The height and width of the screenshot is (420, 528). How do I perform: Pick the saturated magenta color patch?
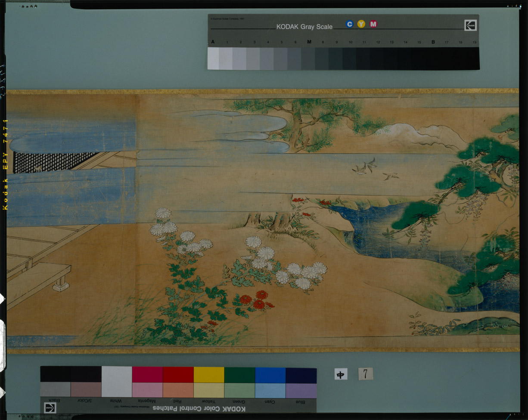pos(147,374)
